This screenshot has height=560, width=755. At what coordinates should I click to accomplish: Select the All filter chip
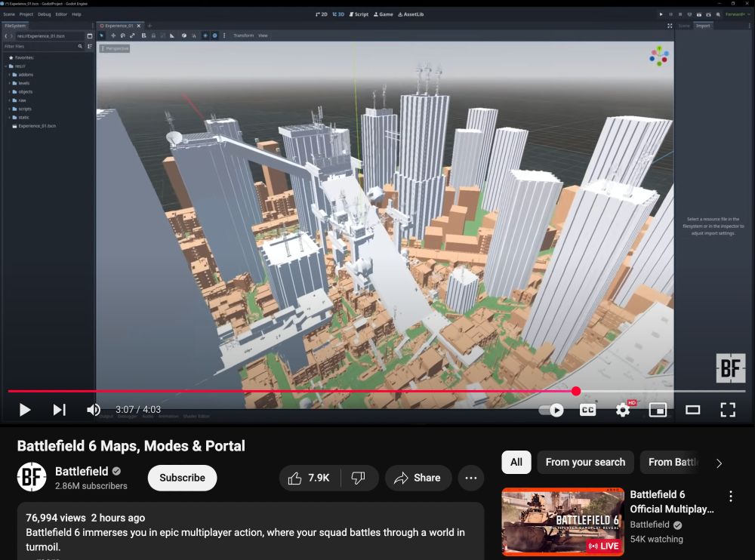coord(516,462)
